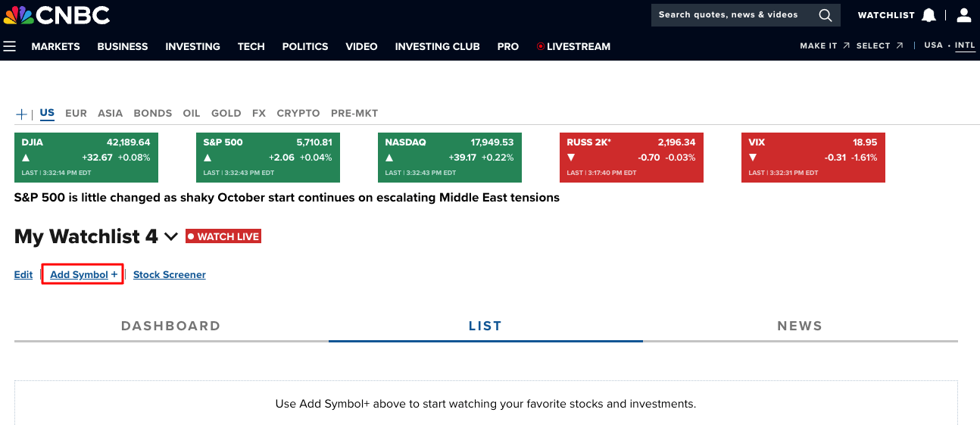Click the Add Symbol + link
This screenshot has width=980, height=425.
pyautogui.click(x=83, y=274)
